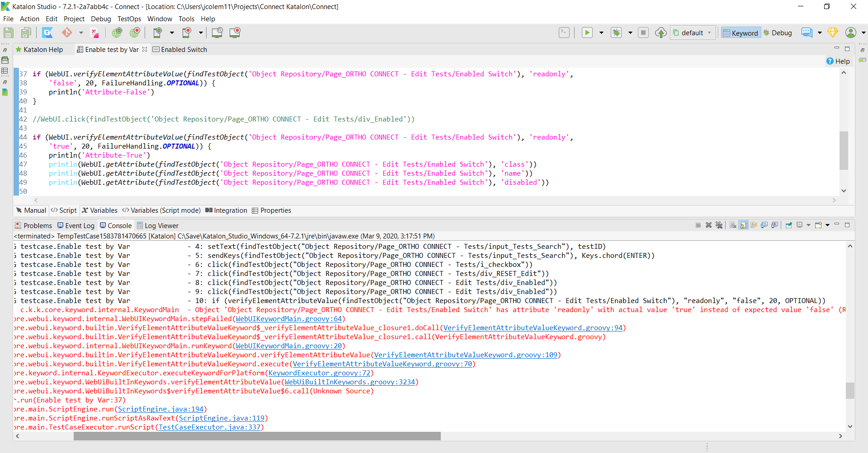
Task: Click the Git integration icon
Action: click(x=67, y=33)
